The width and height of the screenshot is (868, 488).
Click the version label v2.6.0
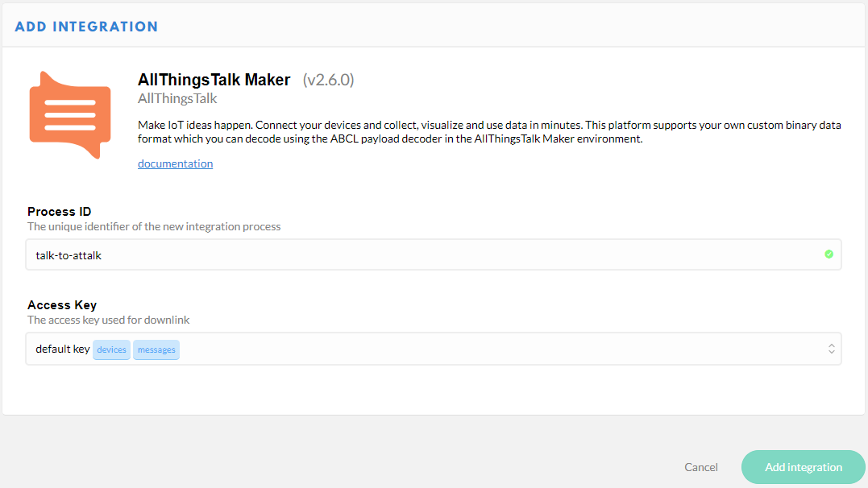[328, 80]
